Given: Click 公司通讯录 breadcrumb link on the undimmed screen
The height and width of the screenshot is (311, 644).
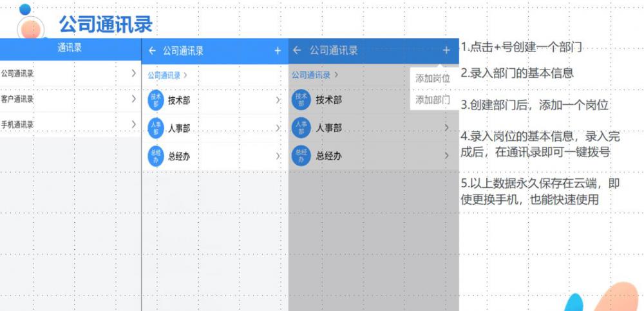Looking at the screenshot, I should click(x=164, y=75).
